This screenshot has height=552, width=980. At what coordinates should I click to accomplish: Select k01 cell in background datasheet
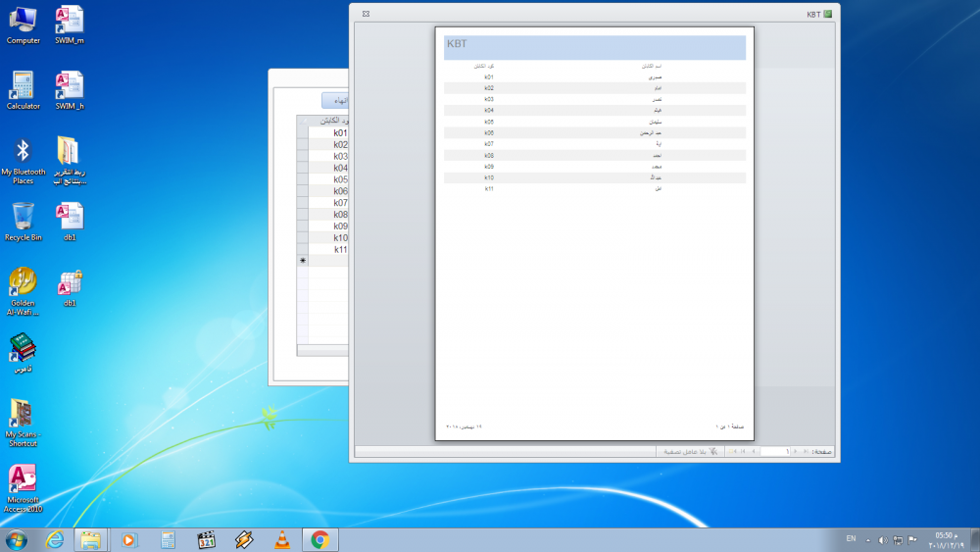pos(328,132)
